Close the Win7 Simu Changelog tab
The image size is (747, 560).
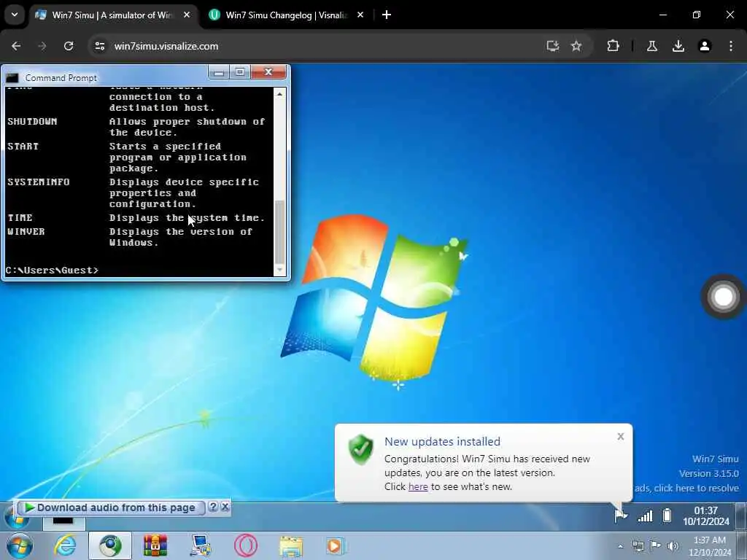tap(360, 15)
